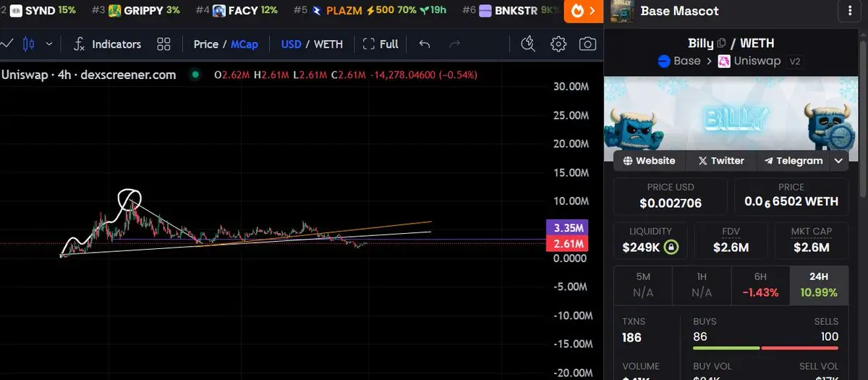868x380 pixels.
Task: Select the candlestick chart type icon
Action: coord(28,43)
